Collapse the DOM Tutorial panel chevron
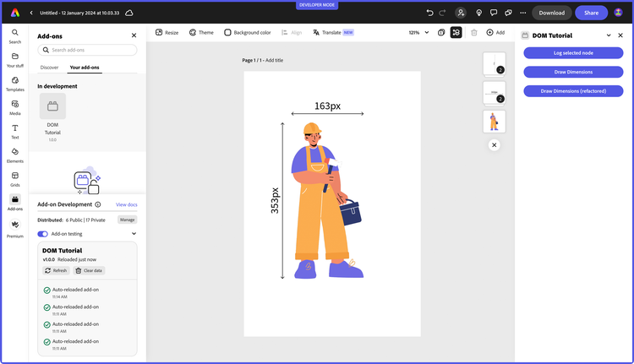 click(609, 35)
